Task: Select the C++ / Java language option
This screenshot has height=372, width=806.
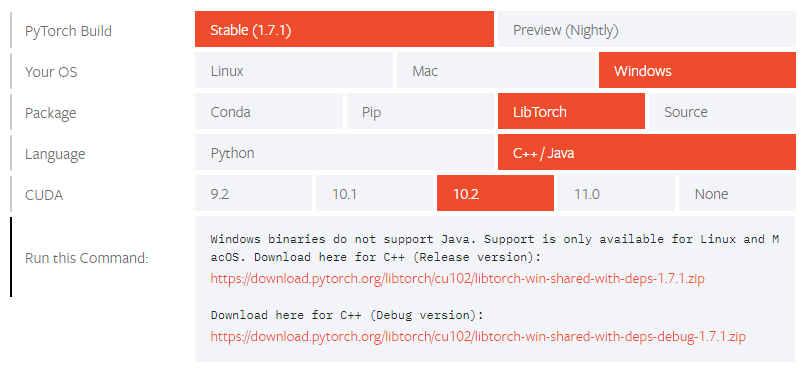Action: 647,153
